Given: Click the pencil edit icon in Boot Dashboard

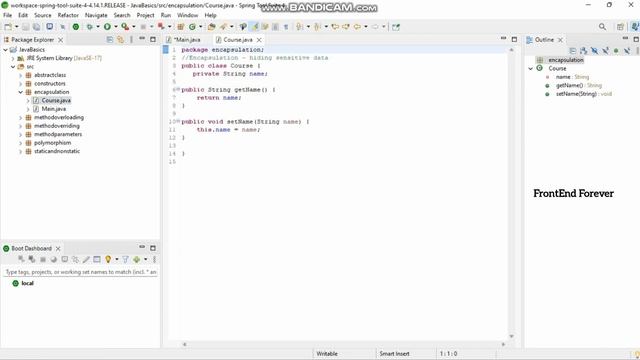Looking at the screenshot, I should point(86,260).
